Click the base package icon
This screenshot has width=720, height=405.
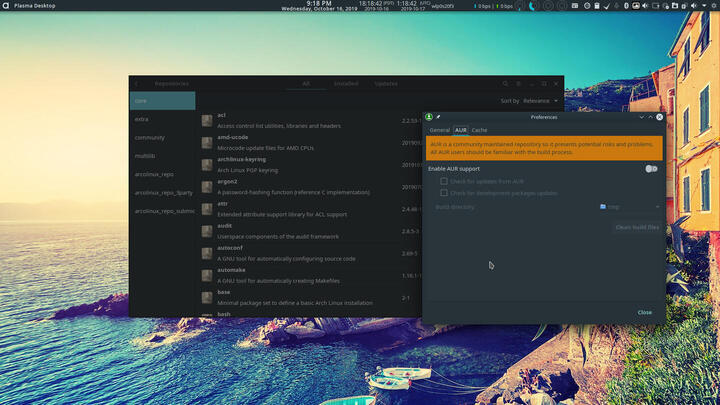[207, 297]
